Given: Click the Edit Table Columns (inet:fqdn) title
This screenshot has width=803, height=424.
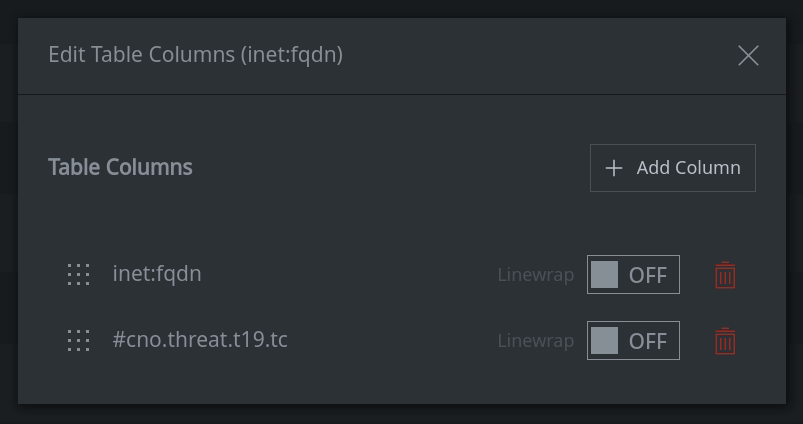Looking at the screenshot, I should coord(196,54).
